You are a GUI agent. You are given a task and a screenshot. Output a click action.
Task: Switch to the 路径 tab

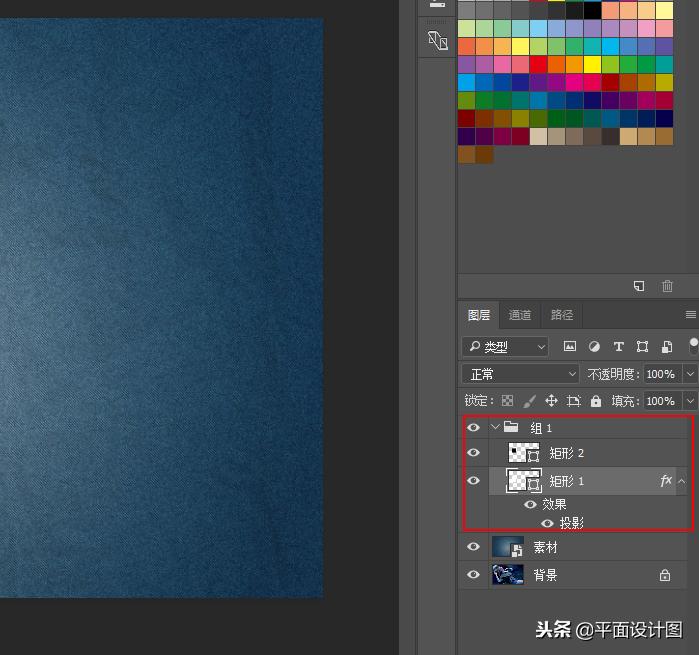[x=562, y=315]
